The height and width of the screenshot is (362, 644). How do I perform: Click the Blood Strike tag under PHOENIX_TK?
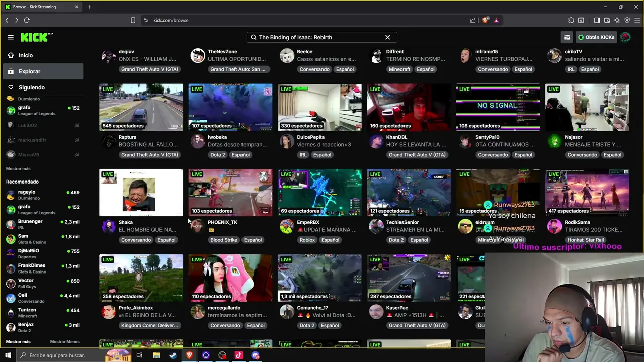(x=224, y=240)
